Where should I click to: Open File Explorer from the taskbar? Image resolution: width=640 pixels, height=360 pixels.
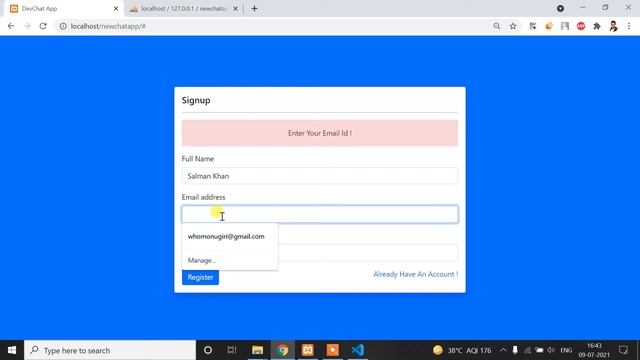click(257, 350)
